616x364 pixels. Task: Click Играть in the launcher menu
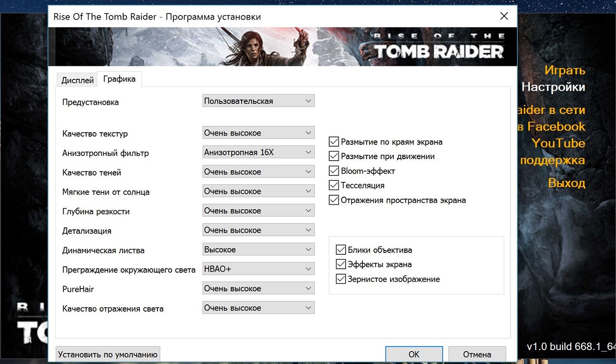pyautogui.click(x=565, y=70)
